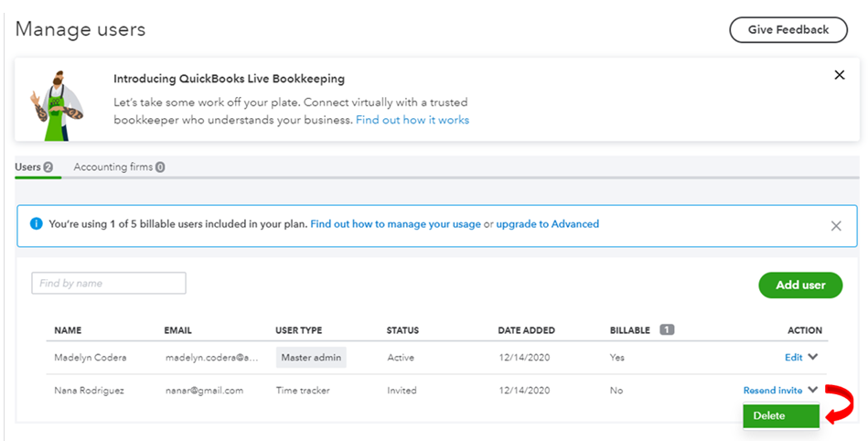Viewport: 868px width, 441px height.
Task: Click the BILLABLE column header
Action: [x=630, y=330]
